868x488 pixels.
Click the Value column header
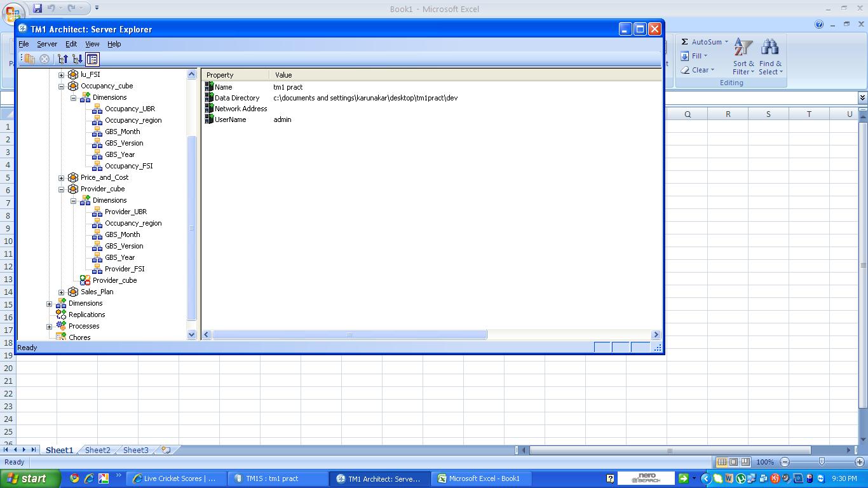coord(465,75)
